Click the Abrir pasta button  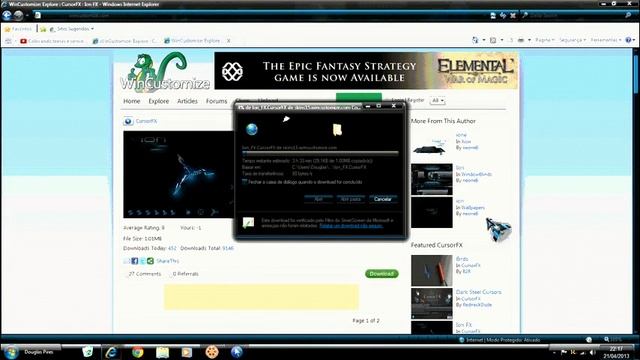351,199
